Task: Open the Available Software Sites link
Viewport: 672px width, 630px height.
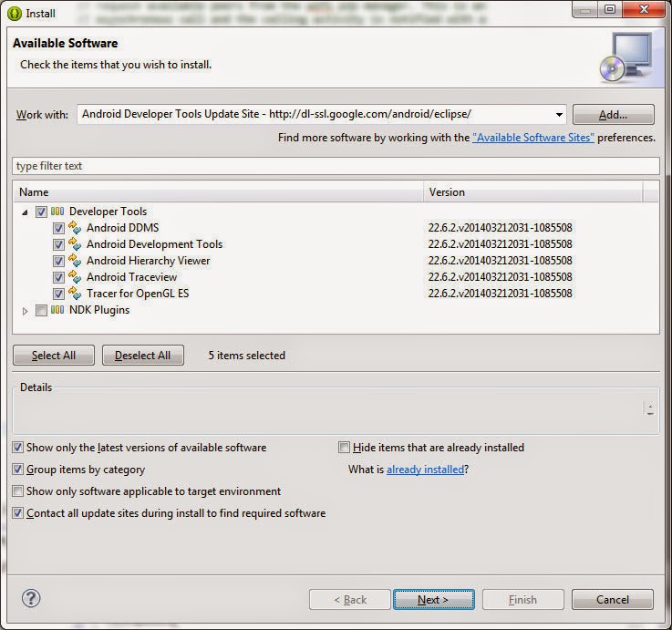Action: pyautogui.click(x=533, y=138)
